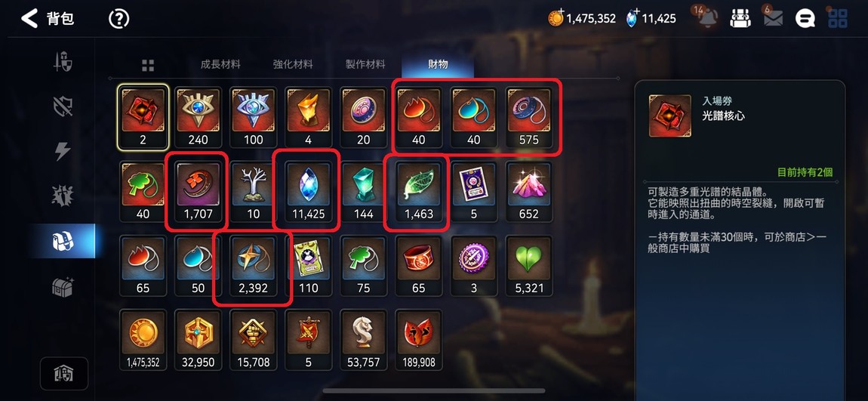Image resolution: width=868 pixels, height=401 pixels.
Task: Select the sword and shield equipment sidebar icon
Action: (x=62, y=63)
